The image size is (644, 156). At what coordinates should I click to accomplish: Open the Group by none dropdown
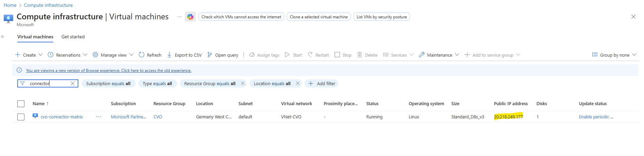click(614, 55)
